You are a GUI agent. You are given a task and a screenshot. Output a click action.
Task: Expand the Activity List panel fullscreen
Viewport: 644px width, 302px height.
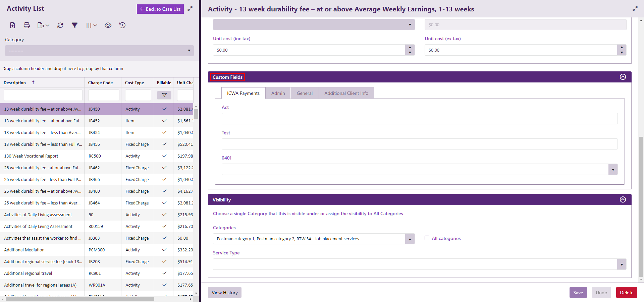tap(190, 9)
